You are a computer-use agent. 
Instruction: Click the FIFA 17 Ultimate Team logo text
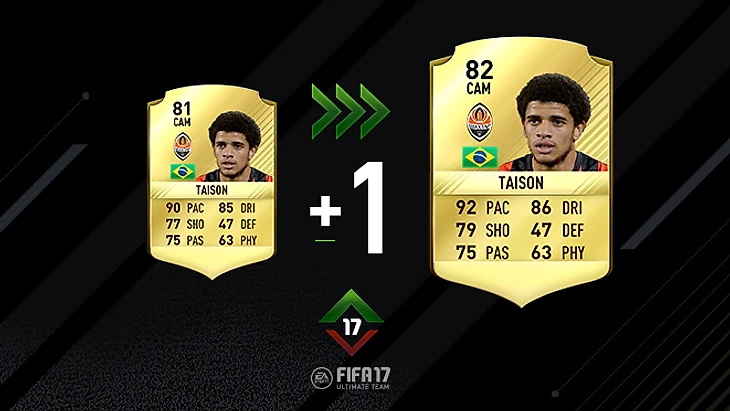[x=363, y=378]
